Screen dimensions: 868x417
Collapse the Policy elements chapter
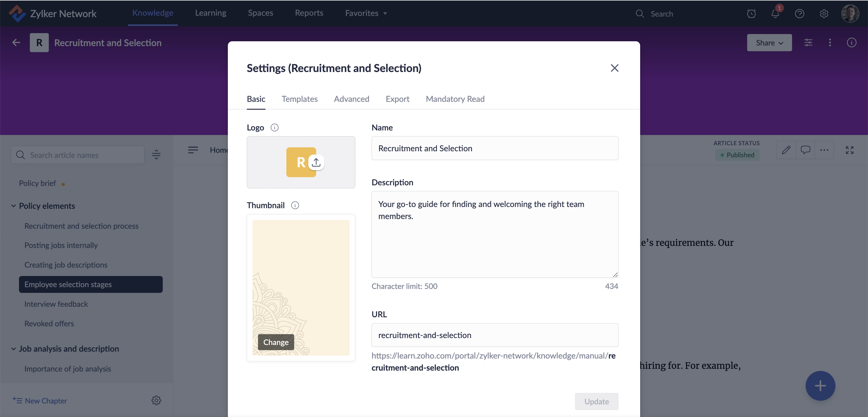click(x=14, y=206)
